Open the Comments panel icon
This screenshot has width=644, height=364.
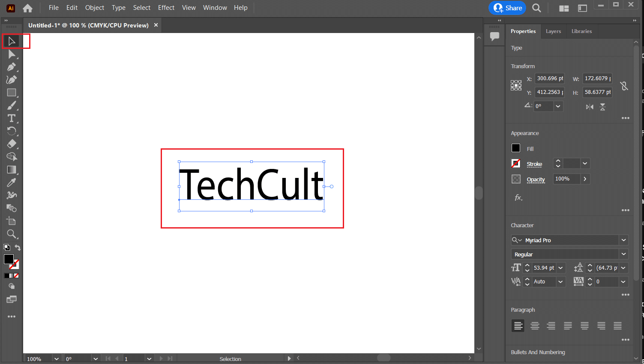click(x=494, y=36)
